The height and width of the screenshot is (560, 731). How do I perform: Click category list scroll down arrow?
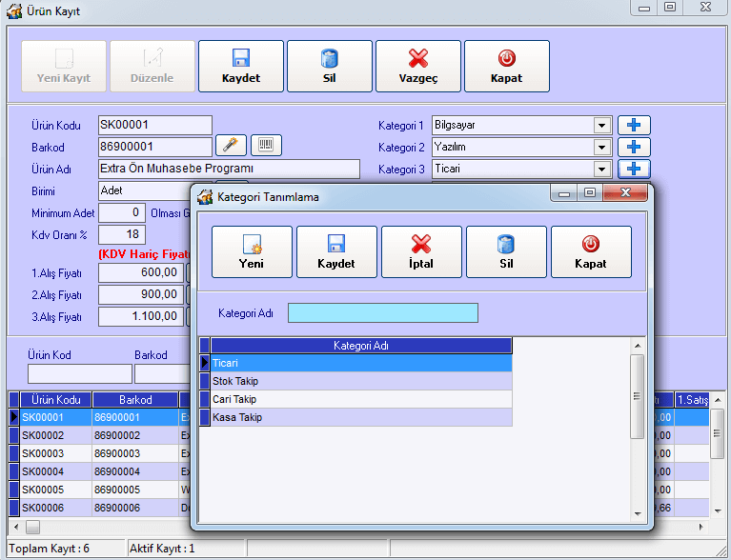tap(638, 514)
